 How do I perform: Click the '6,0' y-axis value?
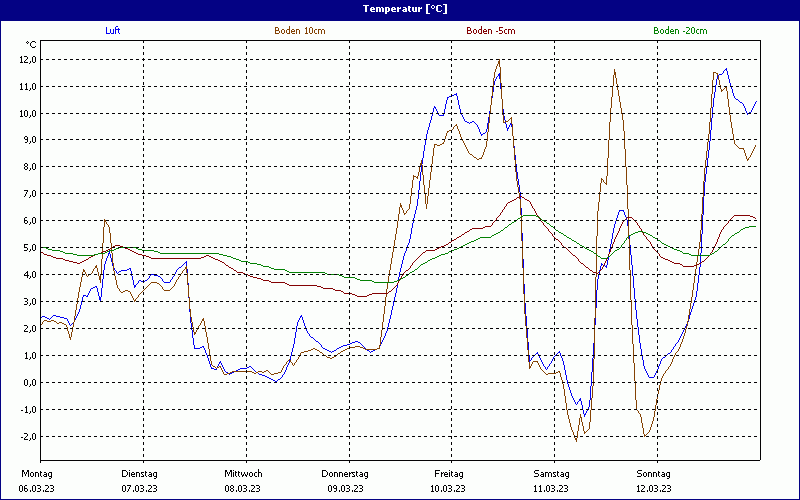click(x=30, y=221)
